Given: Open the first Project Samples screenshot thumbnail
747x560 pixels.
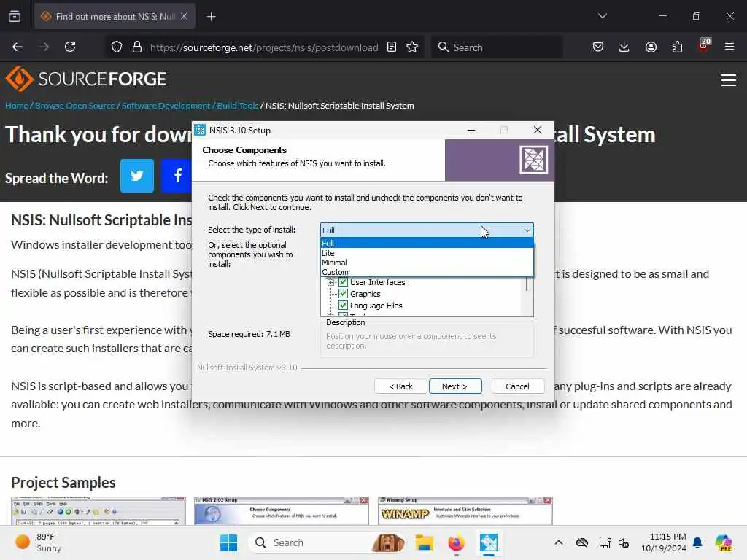Looking at the screenshot, I should pyautogui.click(x=98, y=511).
